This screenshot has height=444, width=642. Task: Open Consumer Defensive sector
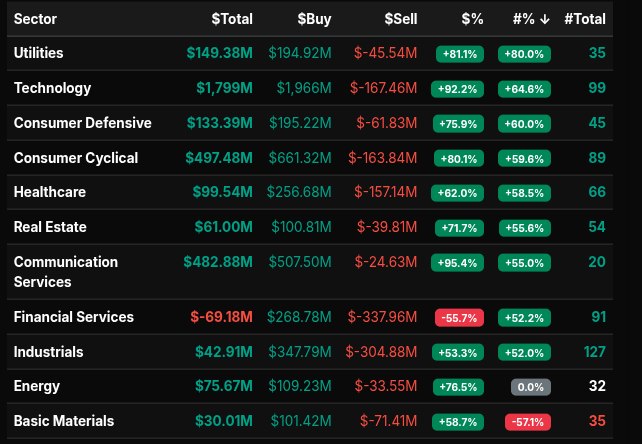(83, 123)
